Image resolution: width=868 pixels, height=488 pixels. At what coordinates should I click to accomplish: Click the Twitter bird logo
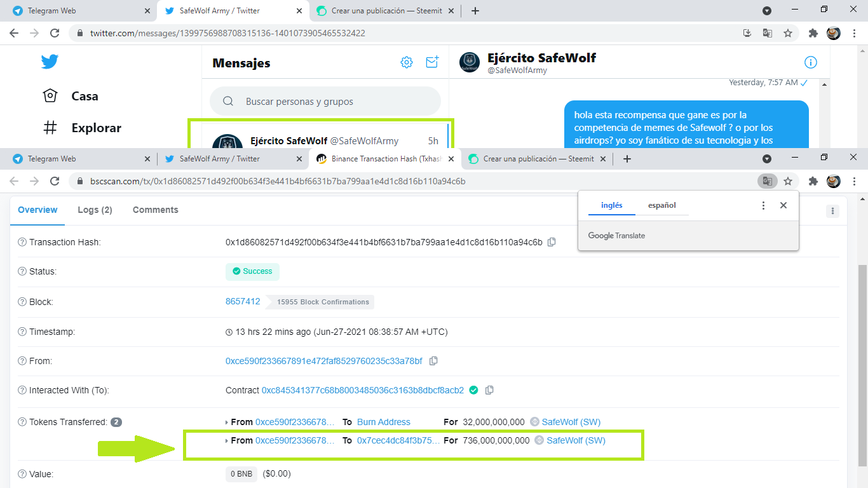pyautogui.click(x=50, y=62)
